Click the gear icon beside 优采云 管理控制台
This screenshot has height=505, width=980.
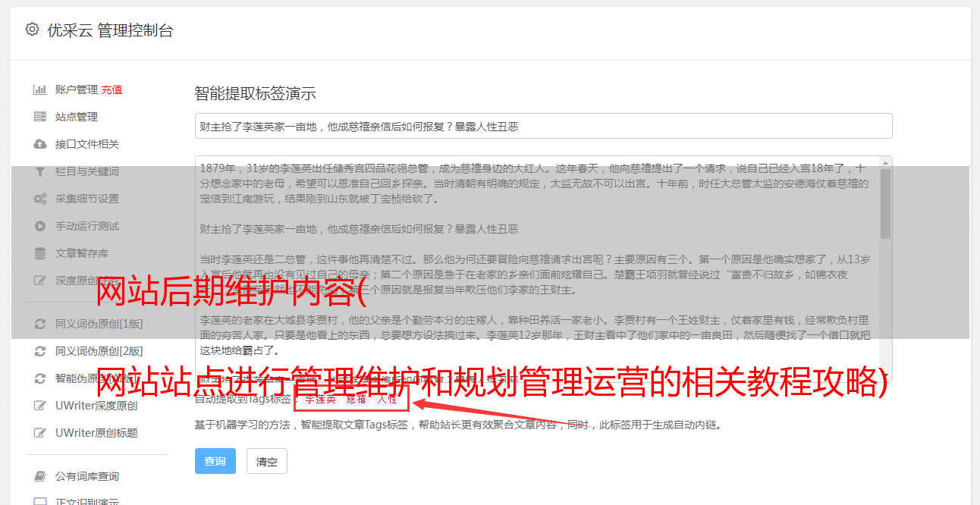32,30
